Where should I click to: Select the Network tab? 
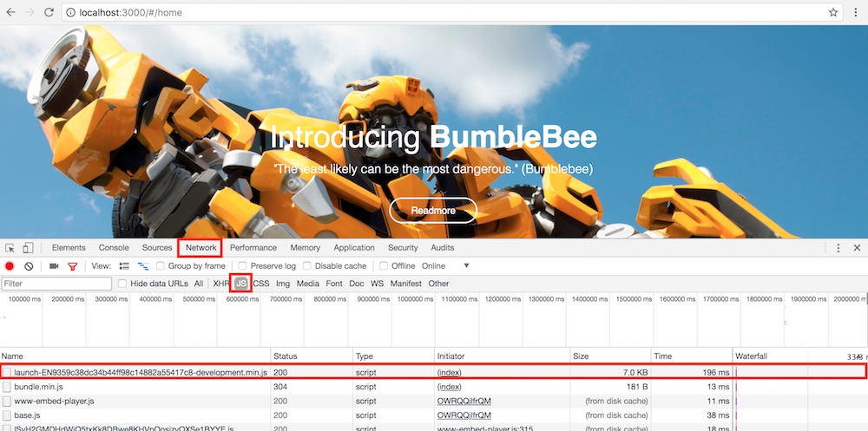(201, 248)
